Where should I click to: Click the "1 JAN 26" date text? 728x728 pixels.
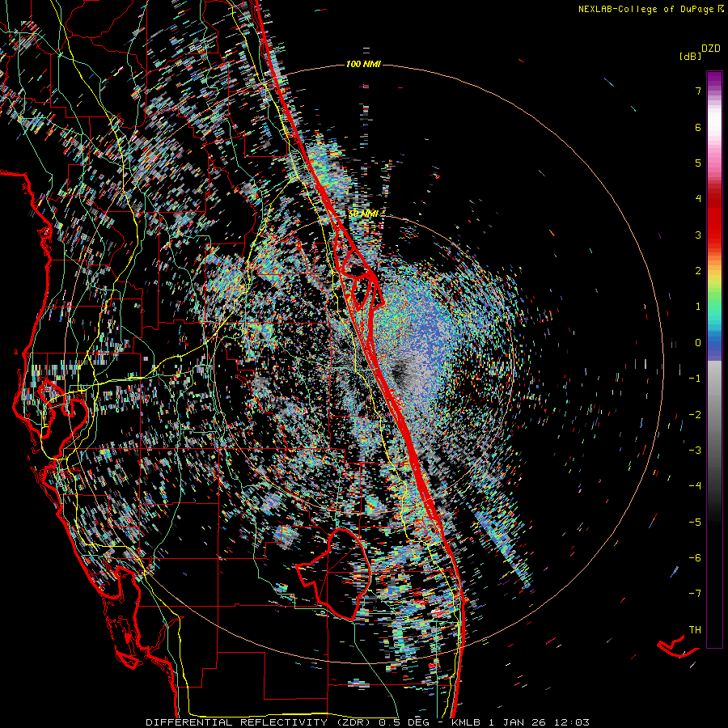(x=518, y=722)
